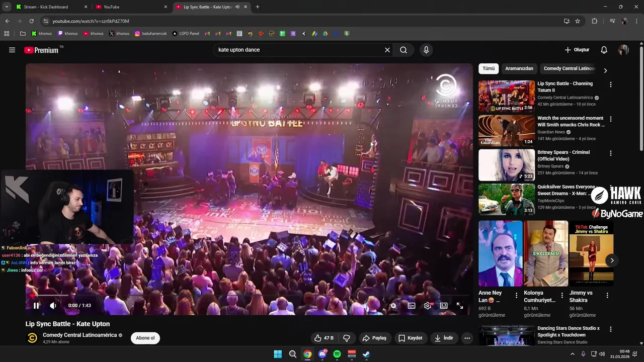Open options for Lip Sync Battle - Channing Tatum II
Viewport: 644px width, 362px height.
tap(611, 84)
